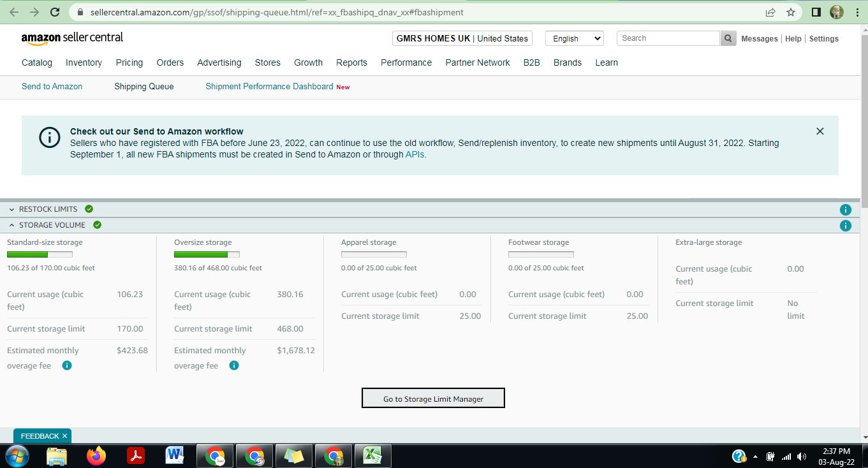
Task: Expand the Restock Limits section
Action: (11, 209)
